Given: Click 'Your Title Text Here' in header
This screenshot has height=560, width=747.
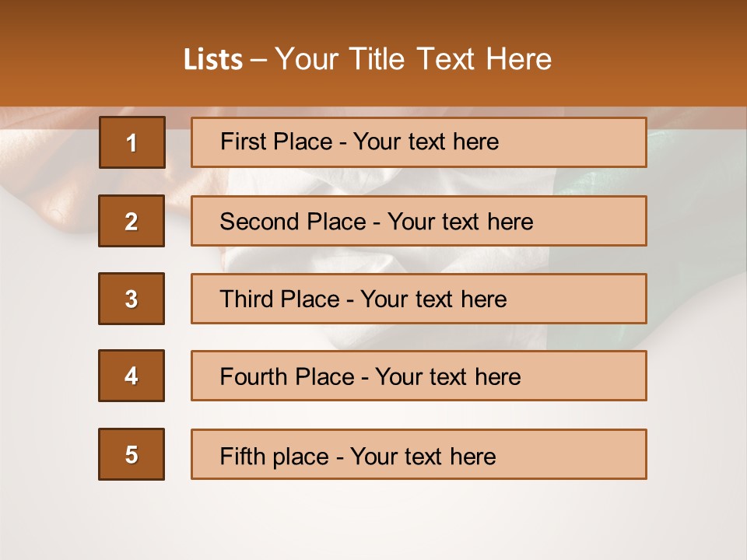Looking at the screenshot, I should [413, 59].
